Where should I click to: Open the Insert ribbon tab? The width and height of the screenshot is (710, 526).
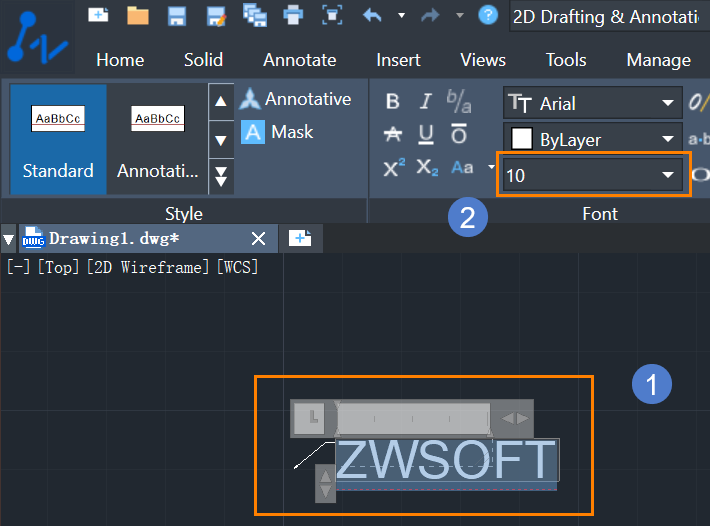398,60
